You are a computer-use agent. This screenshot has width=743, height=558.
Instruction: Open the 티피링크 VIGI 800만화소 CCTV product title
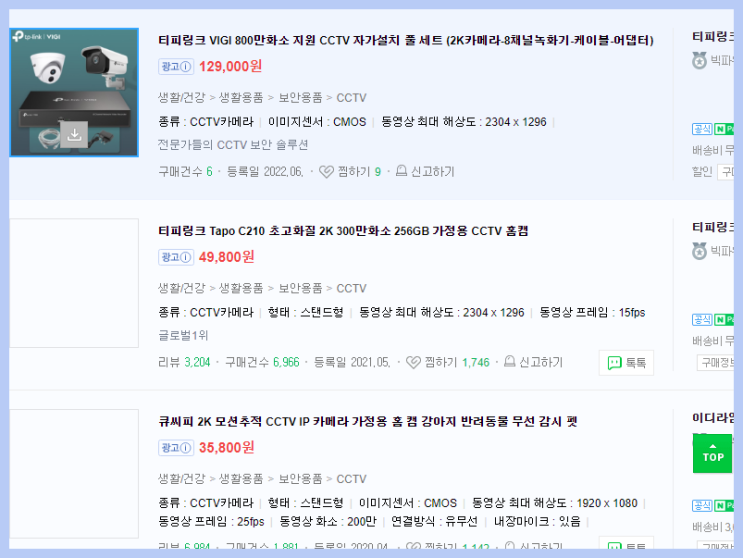[x=406, y=40]
